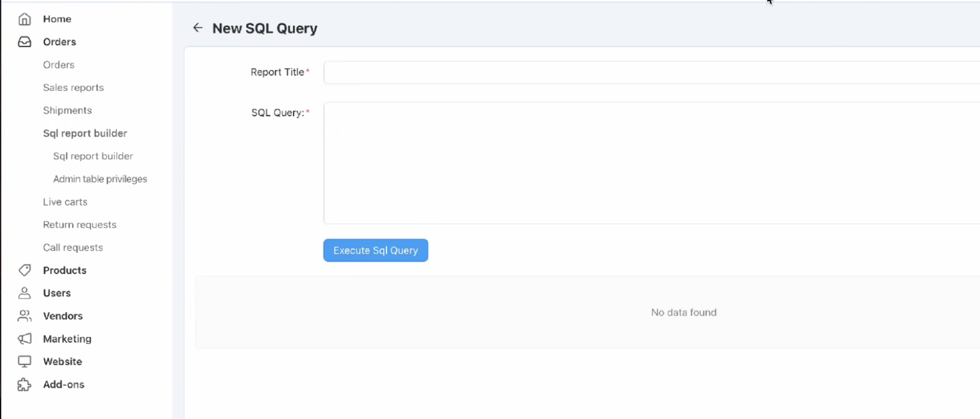
Task: Open the Vendors menu
Action: [62, 316]
